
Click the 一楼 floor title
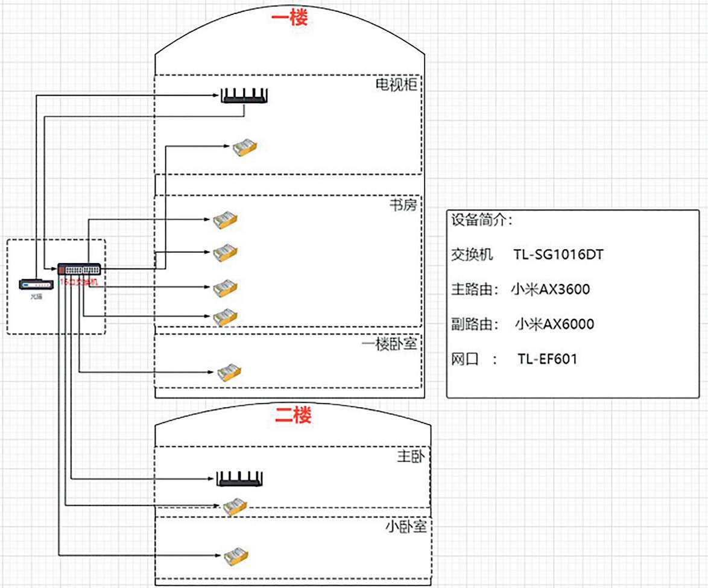coord(289,17)
